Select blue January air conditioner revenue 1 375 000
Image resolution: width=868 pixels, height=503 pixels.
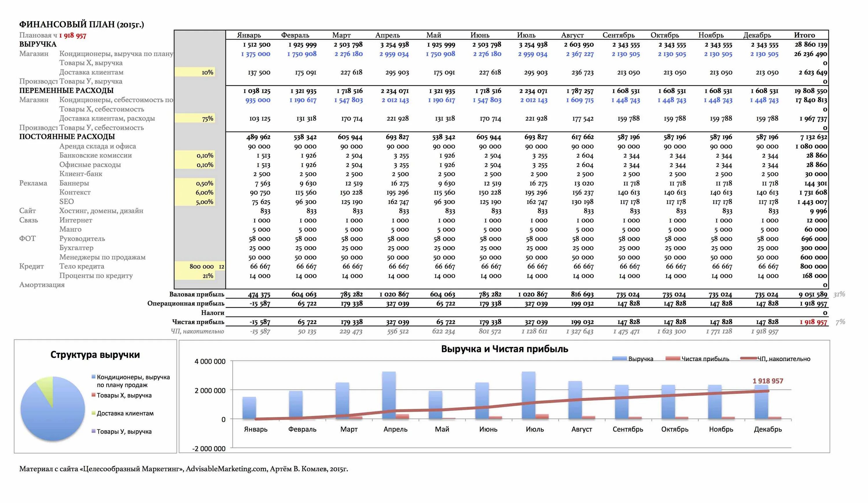coord(255,54)
